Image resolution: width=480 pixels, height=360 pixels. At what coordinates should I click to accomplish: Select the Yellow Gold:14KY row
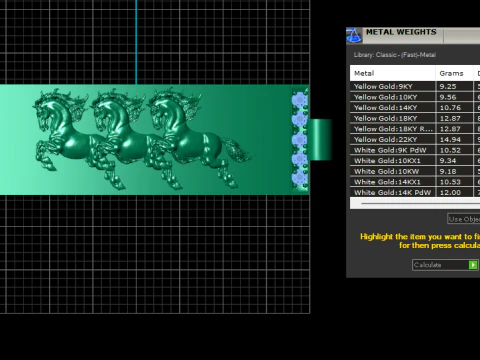(x=415, y=108)
